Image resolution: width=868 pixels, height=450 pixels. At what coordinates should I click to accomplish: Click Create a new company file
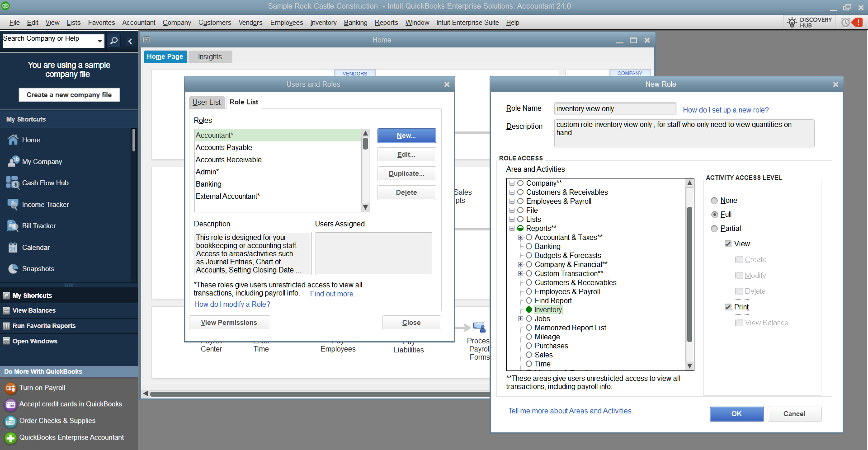pyautogui.click(x=69, y=95)
